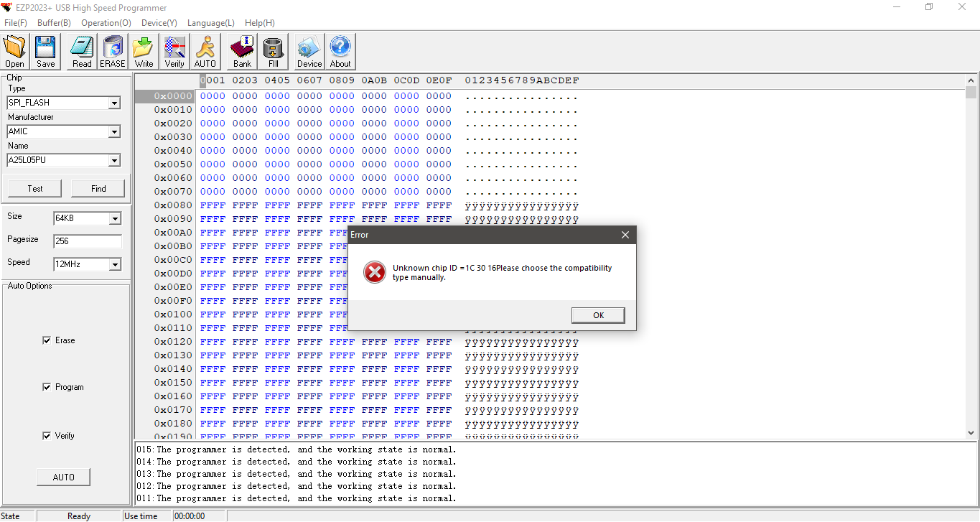Open the File menu

tap(16, 23)
